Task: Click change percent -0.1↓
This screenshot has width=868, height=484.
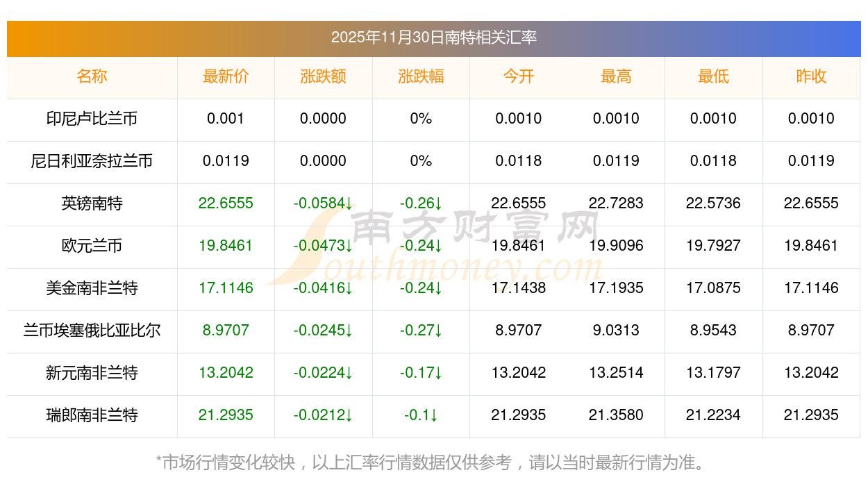Action: pyautogui.click(x=421, y=415)
